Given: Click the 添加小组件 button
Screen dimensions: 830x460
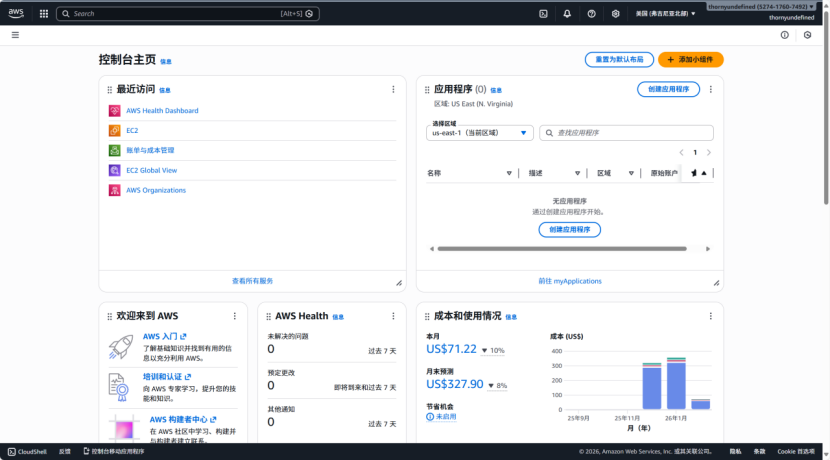Looking at the screenshot, I should (x=690, y=60).
